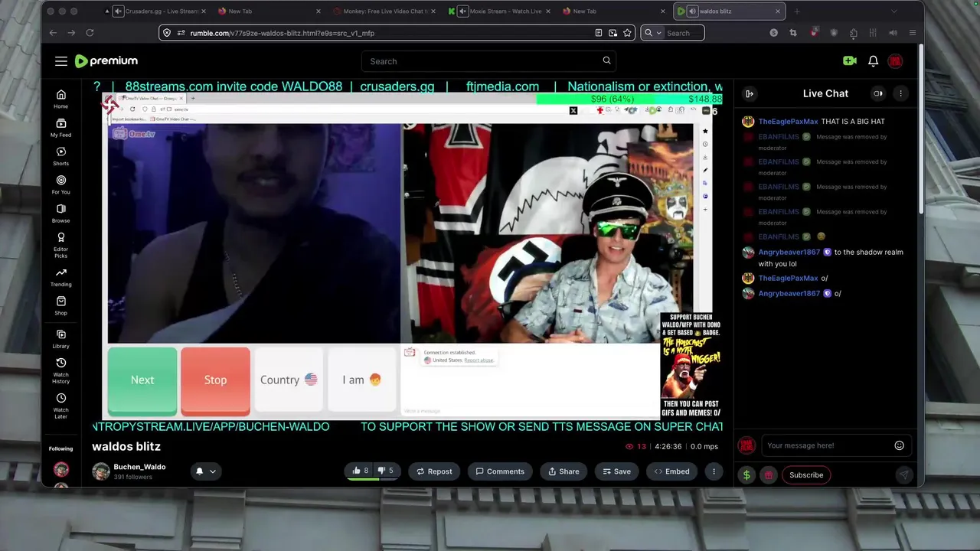Screen dimensions: 980x551
Task: Click the send message arrow icon
Action: click(903, 475)
